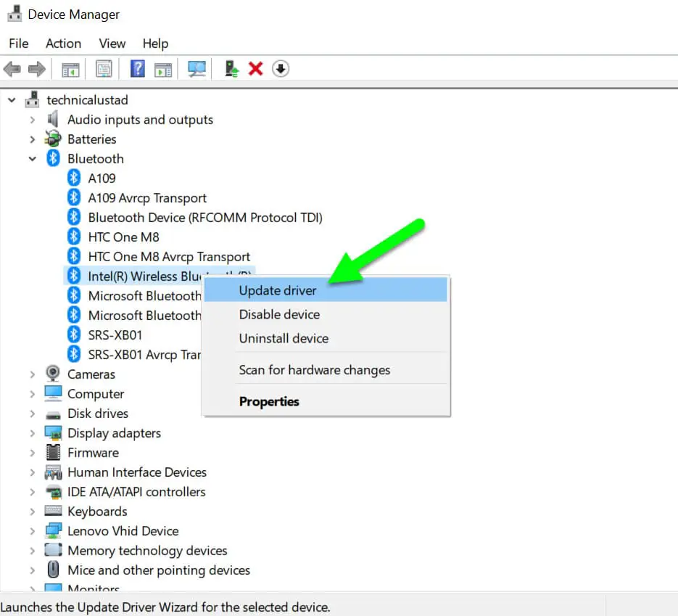Expand the Cameras category
Screen dimensions: 678x616
(33, 374)
